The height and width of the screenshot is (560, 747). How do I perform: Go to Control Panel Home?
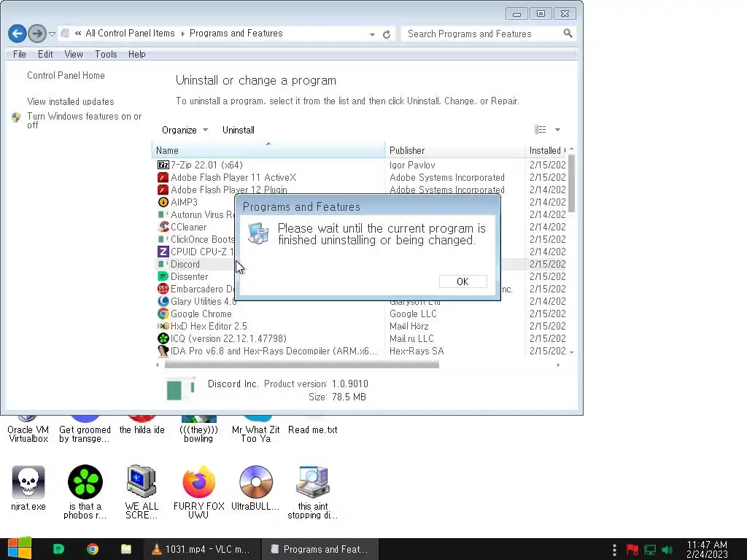pos(66,75)
